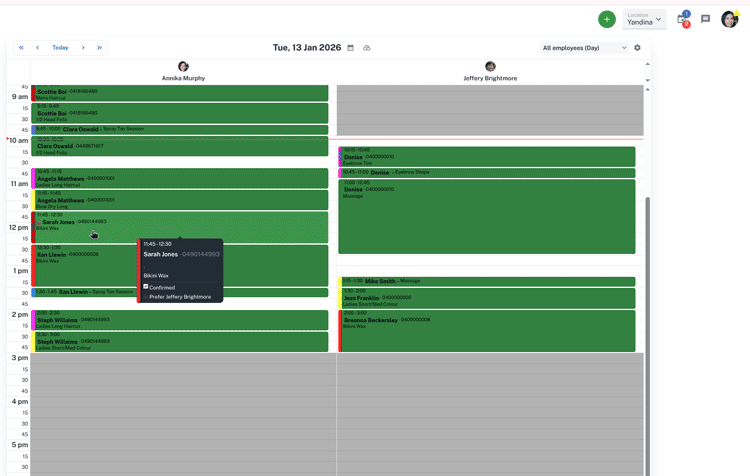The width and height of the screenshot is (750, 476).
Task: Expand the Location Yandina dropdown
Action: tap(644, 19)
